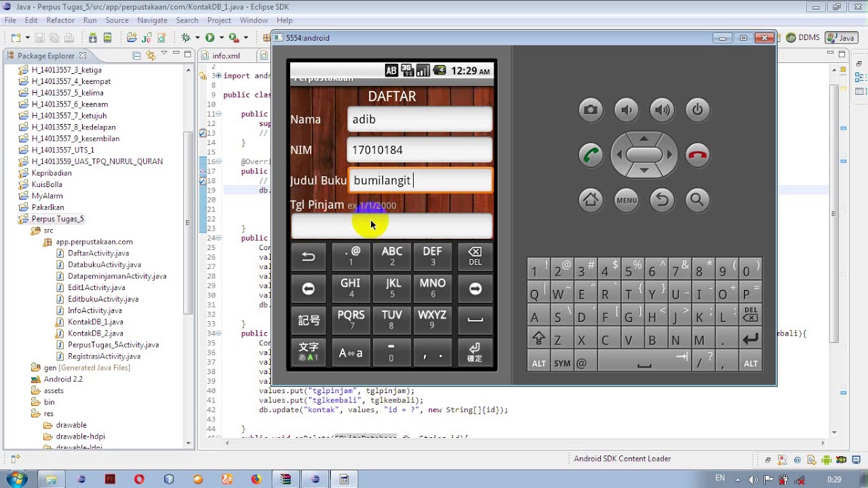This screenshot has height=488, width=868.
Task: Click the empty Tgl Pinjam input field
Action: point(392,226)
